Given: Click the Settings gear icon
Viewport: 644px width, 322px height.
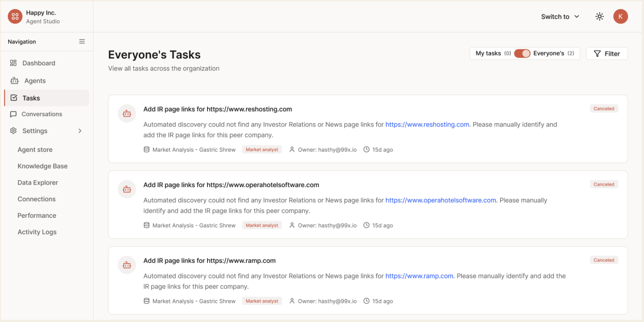Looking at the screenshot, I should [x=13, y=130].
